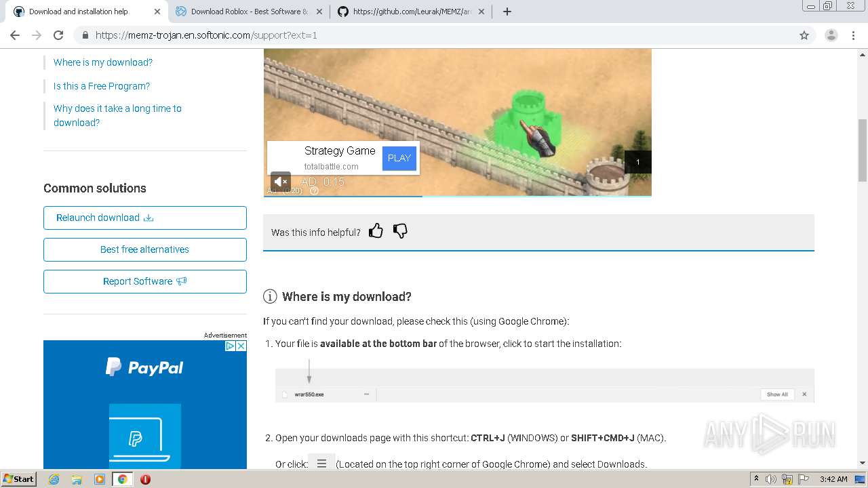The image size is (868, 488).
Task: Open media player from taskbar
Action: tap(100, 479)
